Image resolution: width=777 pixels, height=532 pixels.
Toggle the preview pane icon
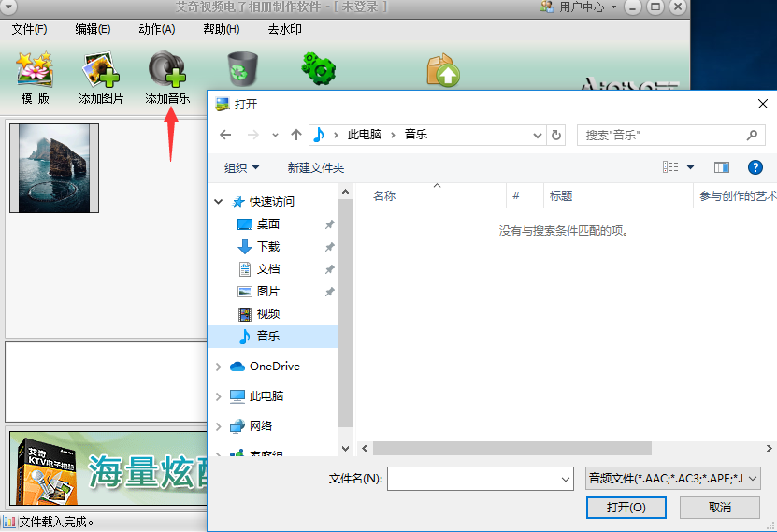(721, 167)
